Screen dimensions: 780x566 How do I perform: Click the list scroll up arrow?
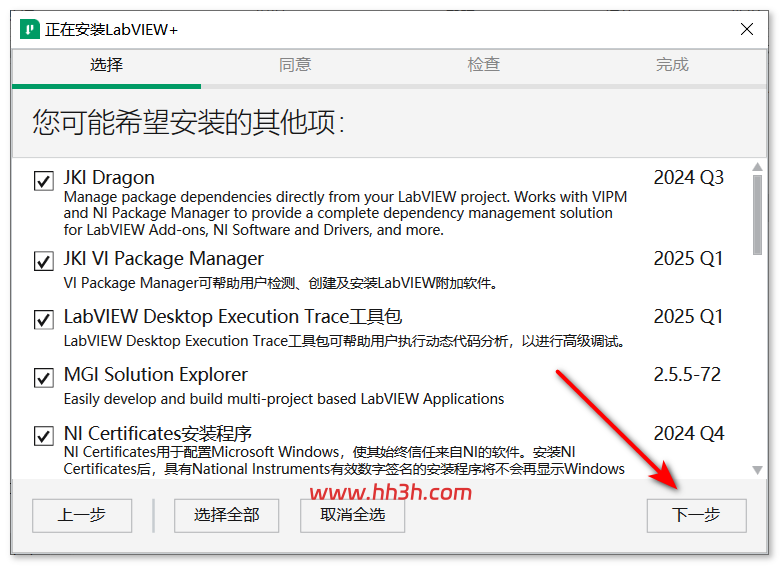click(757, 167)
